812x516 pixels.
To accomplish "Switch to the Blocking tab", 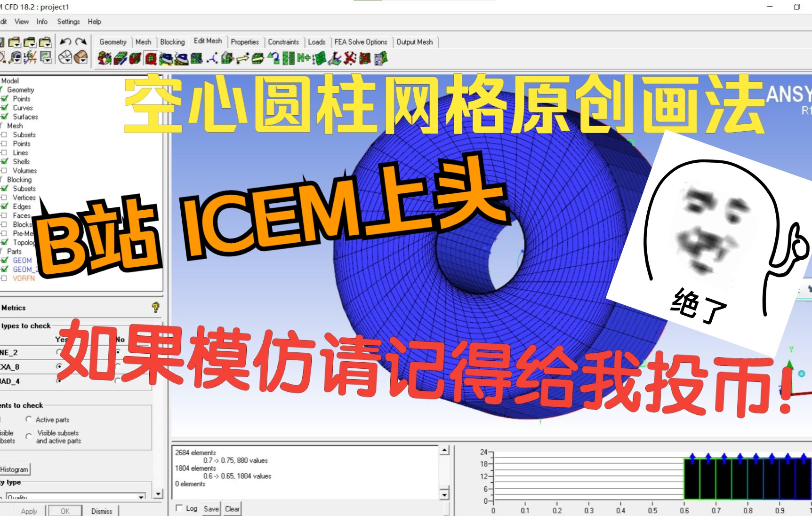I will click(x=172, y=42).
